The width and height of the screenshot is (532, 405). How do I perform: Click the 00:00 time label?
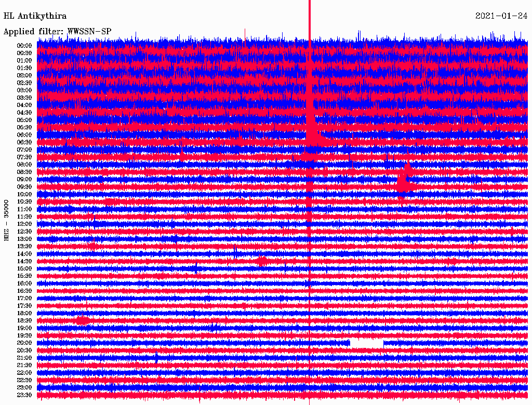24,46
